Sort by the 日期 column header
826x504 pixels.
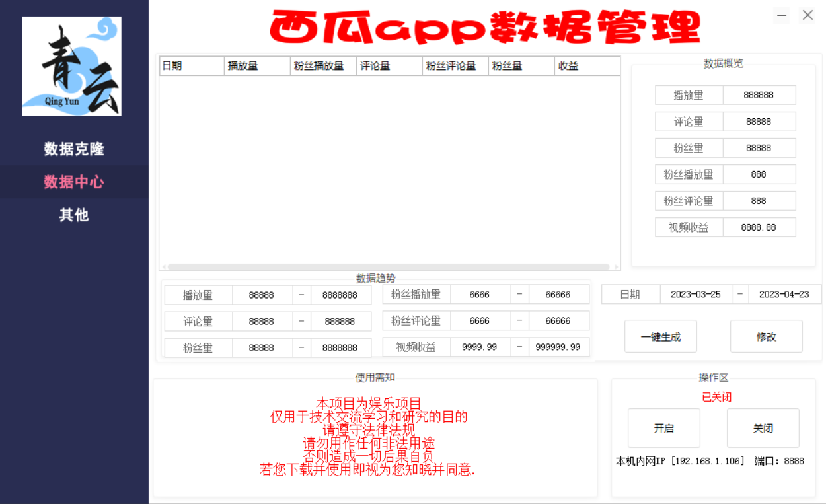(192, 66)
